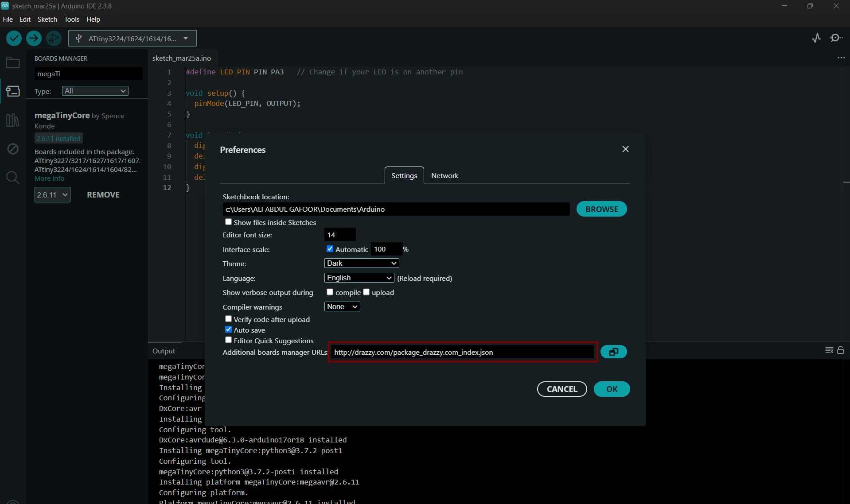850x504 pixels.
Task: Open the Boards Manager Type dropdown
Action: point(95,91)
